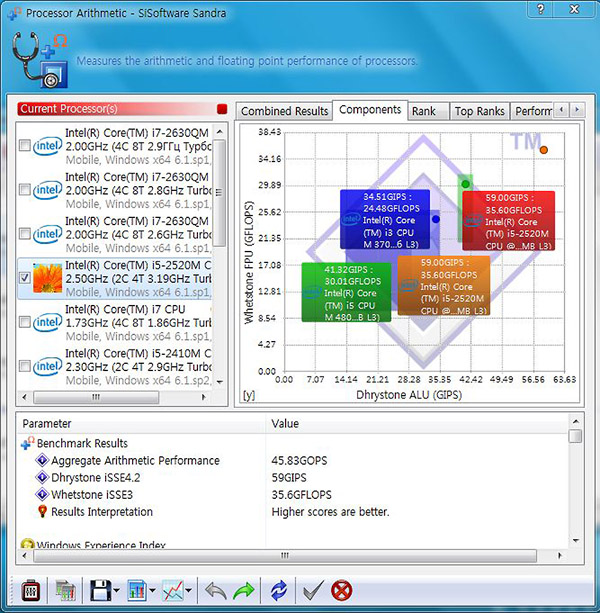Image resolution: width=600 pixels, height=613 pixels.
Task: Click the green i5 M 480 chart label
Action: click(346, 293)
